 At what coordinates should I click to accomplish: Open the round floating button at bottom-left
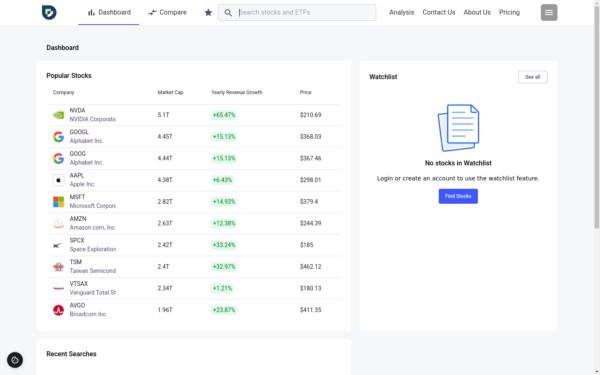pos(15,360)
